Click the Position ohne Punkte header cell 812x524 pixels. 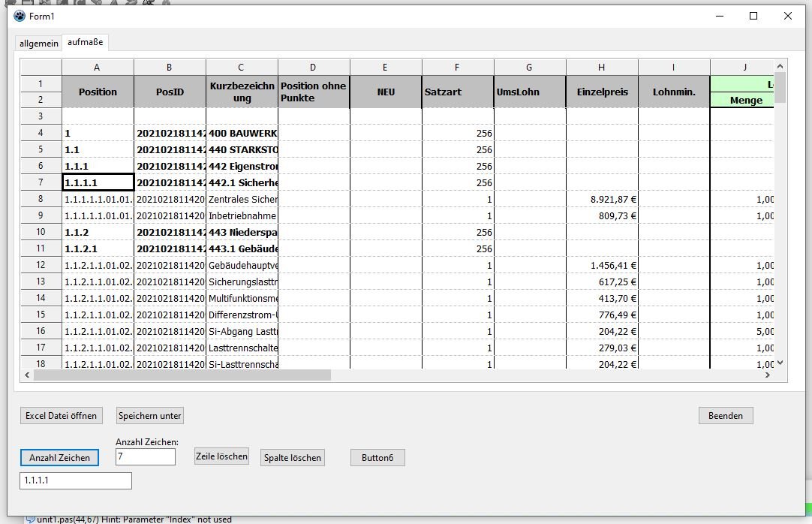point(314,92)
